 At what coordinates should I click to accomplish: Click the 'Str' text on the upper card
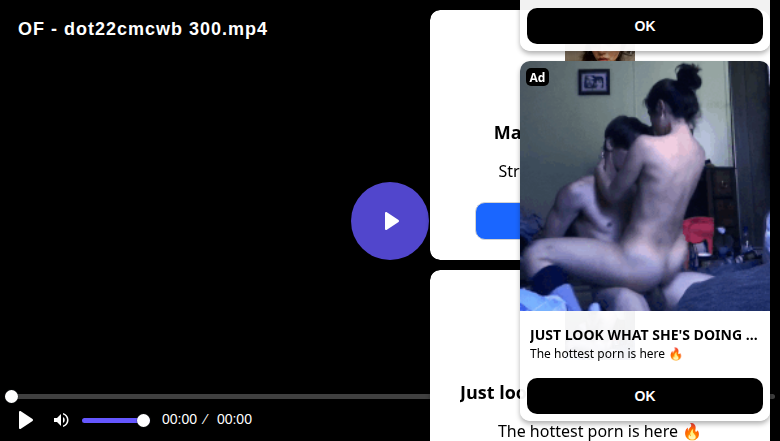click(x=509, y=171)
